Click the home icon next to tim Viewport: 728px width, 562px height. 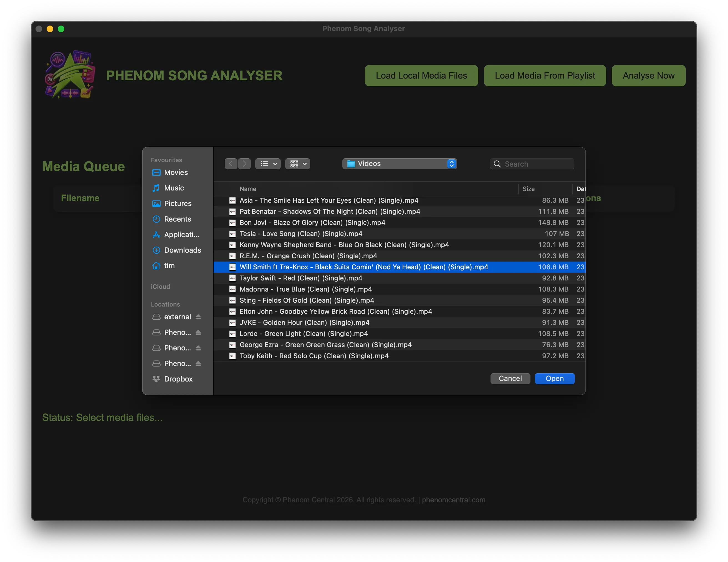pos(156,265)
